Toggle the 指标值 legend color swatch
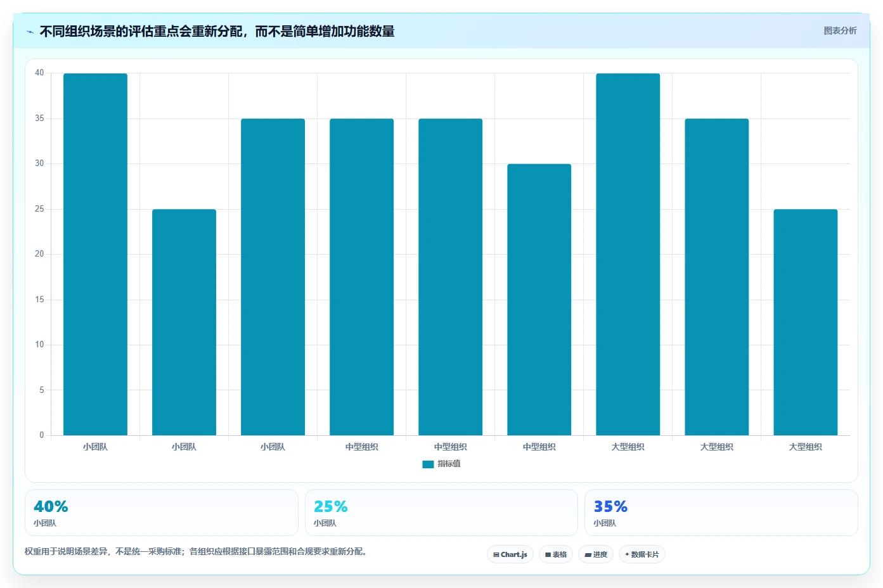 428,464
